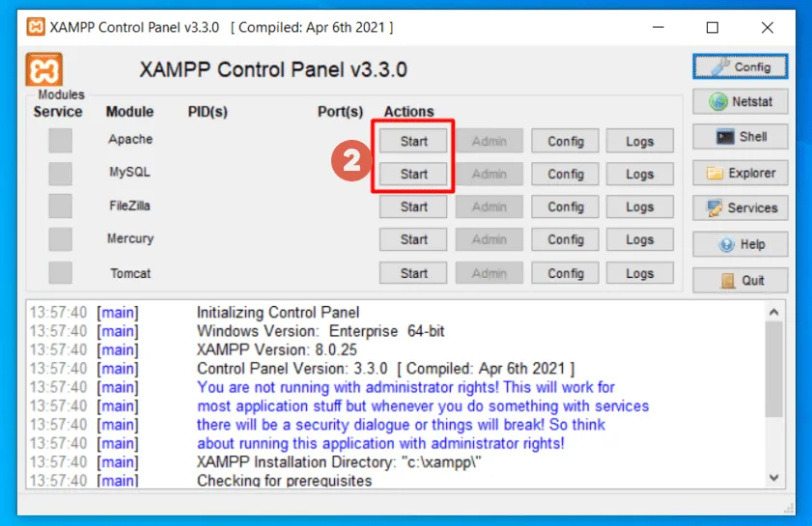The width and height of the screenshot is (812, 526).
Task: Select the Mercury module label
Action: [130, 238]
